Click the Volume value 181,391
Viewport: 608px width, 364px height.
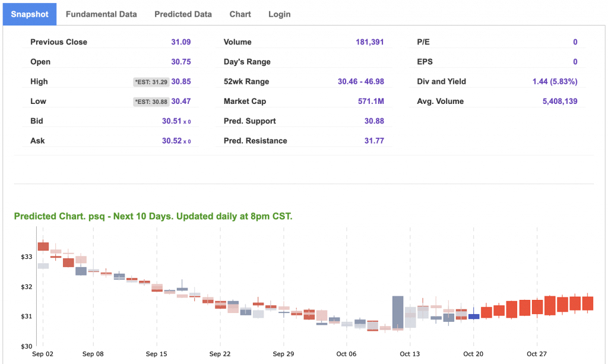coord(369,42)
